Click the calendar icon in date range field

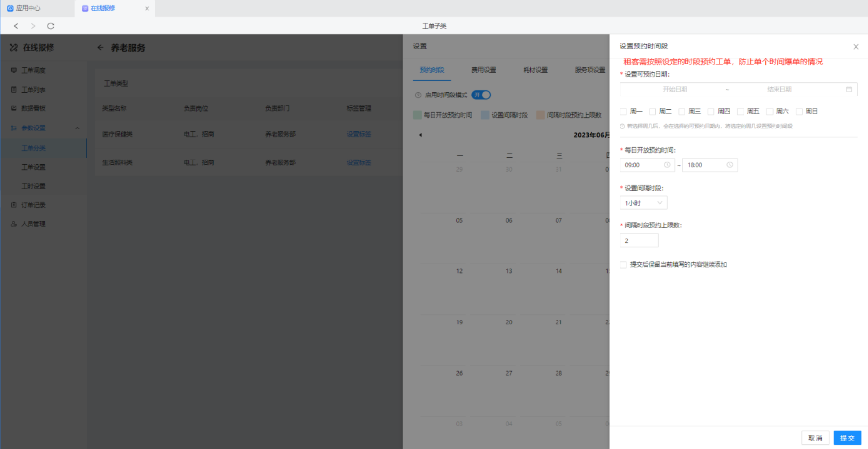point(849,89)
